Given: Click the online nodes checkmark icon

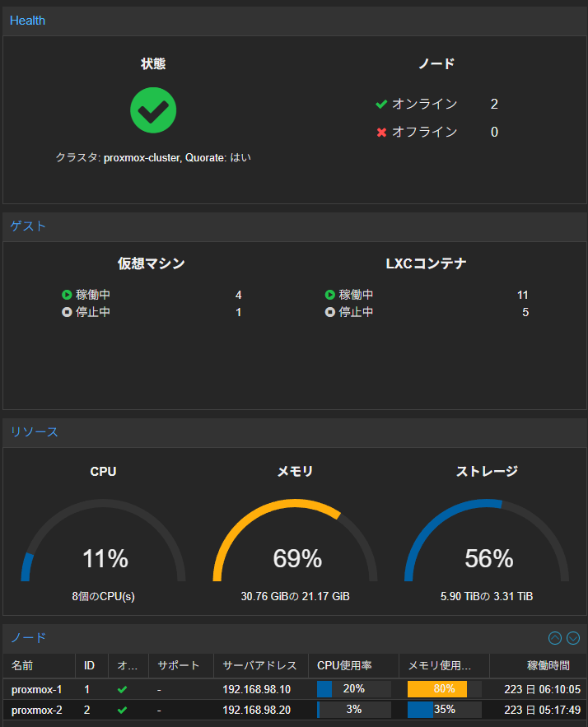Looking at the screenshot, I should click(x=380, y=104).
